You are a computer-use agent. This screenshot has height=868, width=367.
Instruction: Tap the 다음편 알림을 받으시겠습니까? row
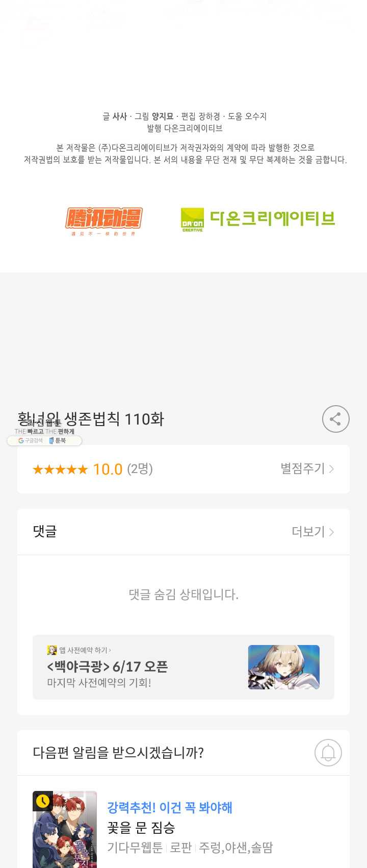[x=183, y=753]
